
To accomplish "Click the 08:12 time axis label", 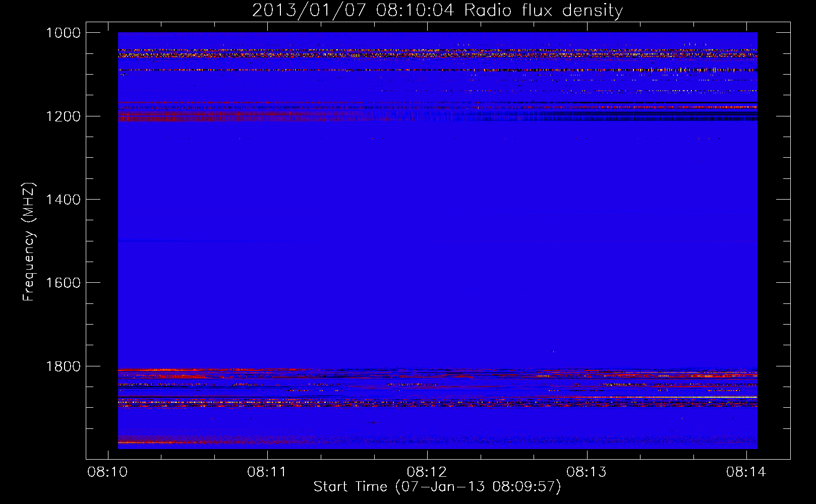I will (427, 472).
